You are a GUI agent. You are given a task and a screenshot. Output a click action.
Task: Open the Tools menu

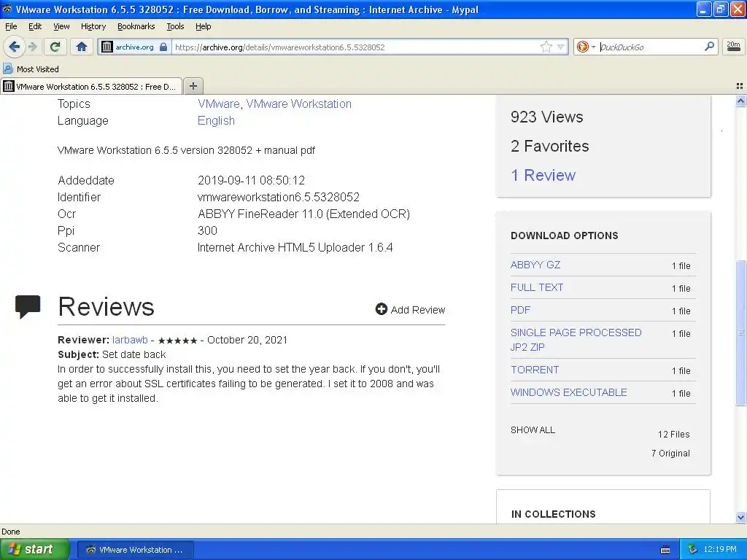coord(175,26)
